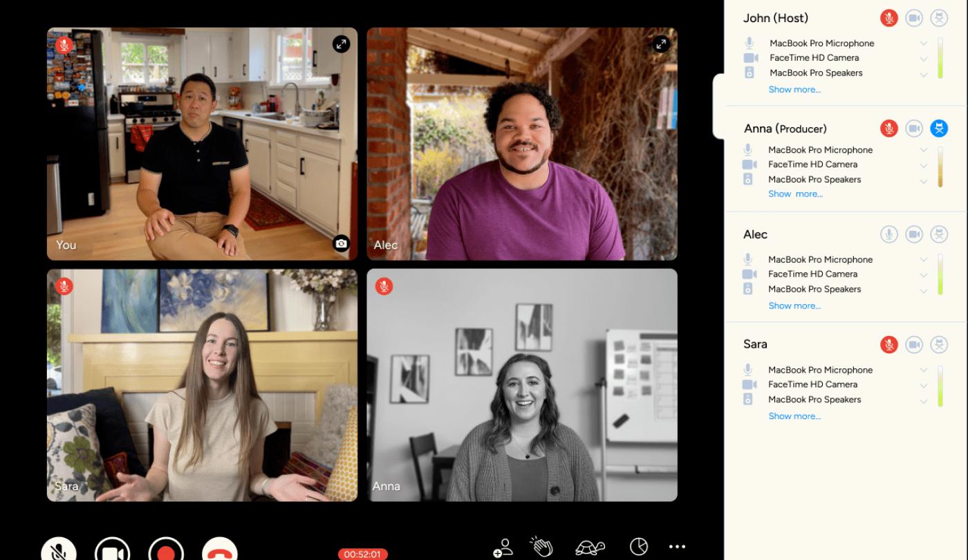Open Sara's FaceTime HD Camera dropdown
This screenshot has width=968, height=560.
point(924,385)
